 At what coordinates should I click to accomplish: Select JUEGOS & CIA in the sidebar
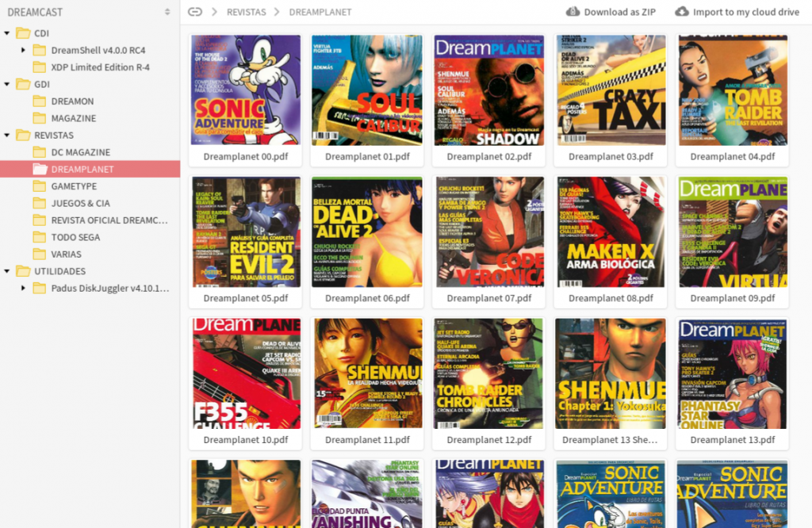click(81, 203)
